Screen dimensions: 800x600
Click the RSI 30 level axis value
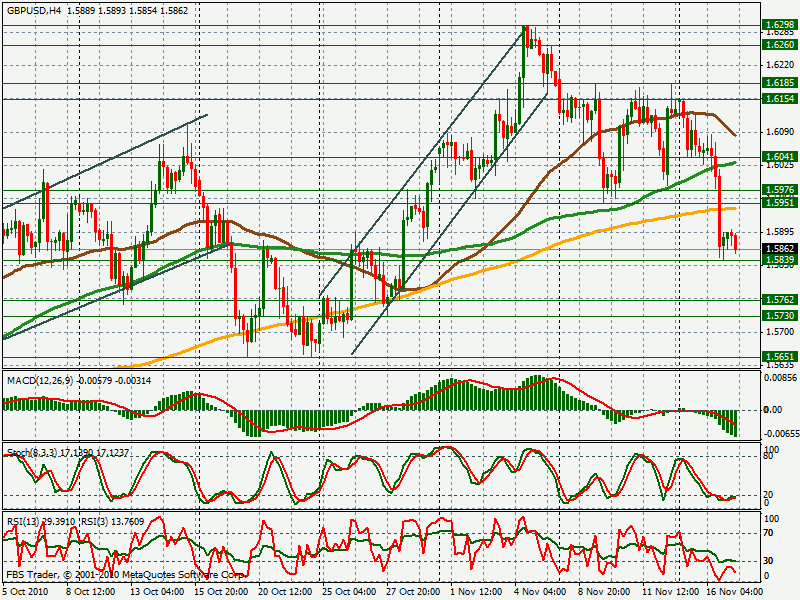tap(768, 561)
